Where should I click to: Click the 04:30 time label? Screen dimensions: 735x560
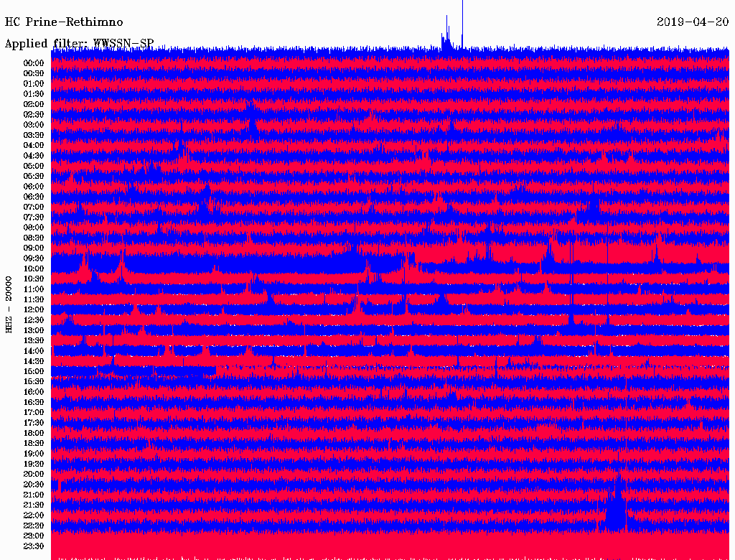[x=34, y=156]
